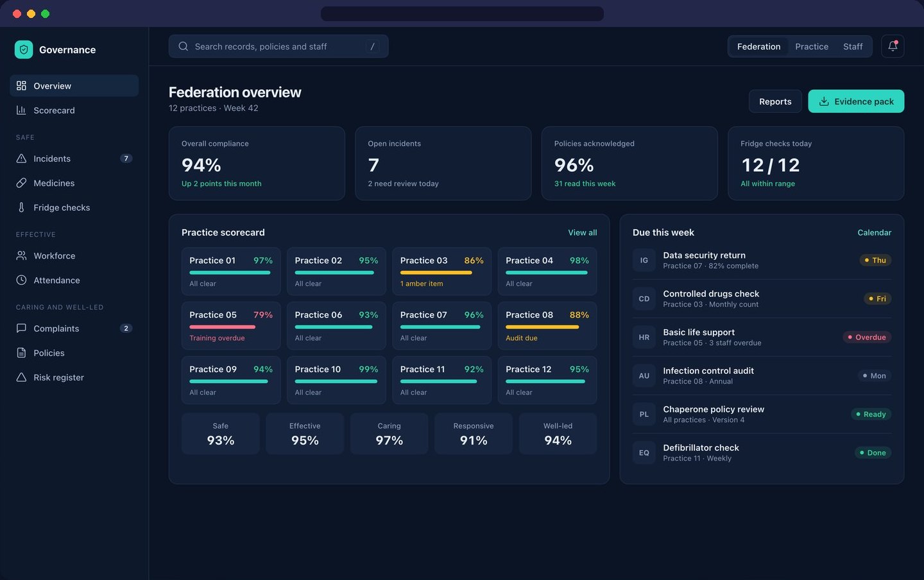Open Overview in the sidebar
Screen dimensions: 924x580
pos(74,85)
